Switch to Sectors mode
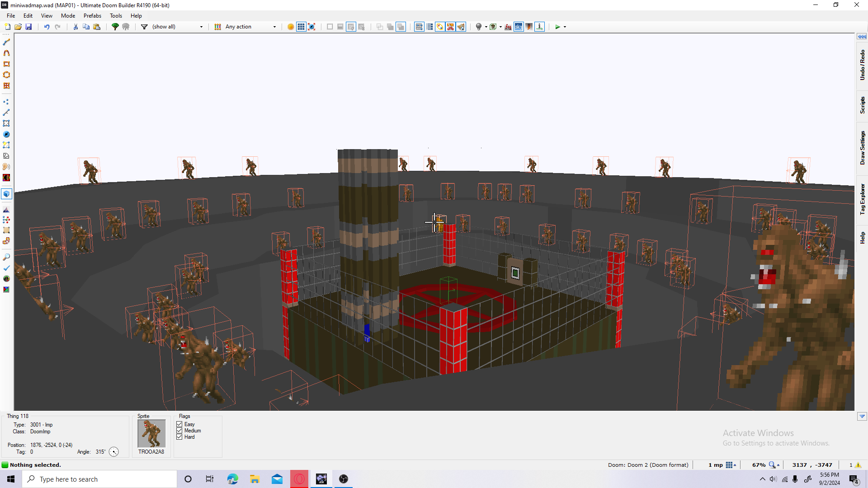 pos(6,123)
